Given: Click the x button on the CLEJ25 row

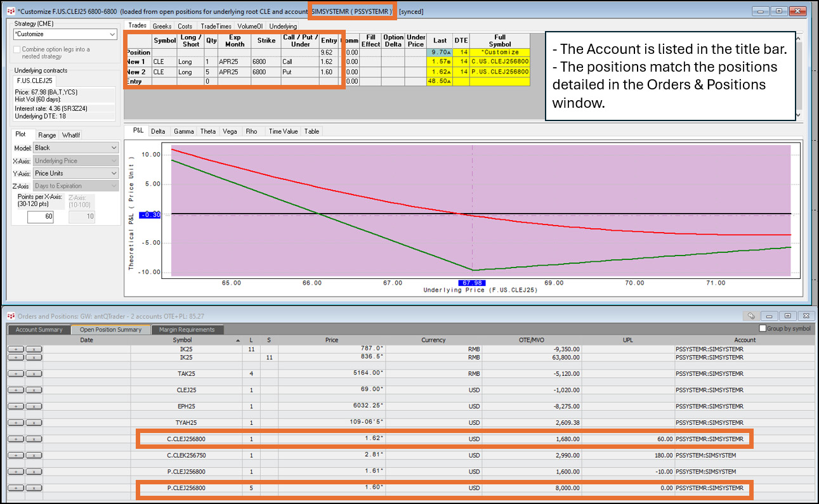Looking at the screenshot, I should [34, 390].
